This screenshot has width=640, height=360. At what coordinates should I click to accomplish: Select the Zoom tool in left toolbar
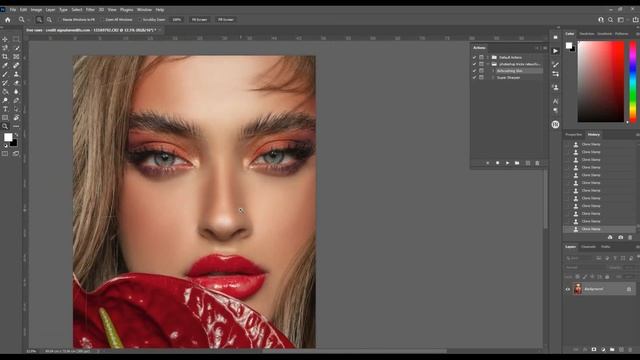pyautogui.click(x=5, y=127)
